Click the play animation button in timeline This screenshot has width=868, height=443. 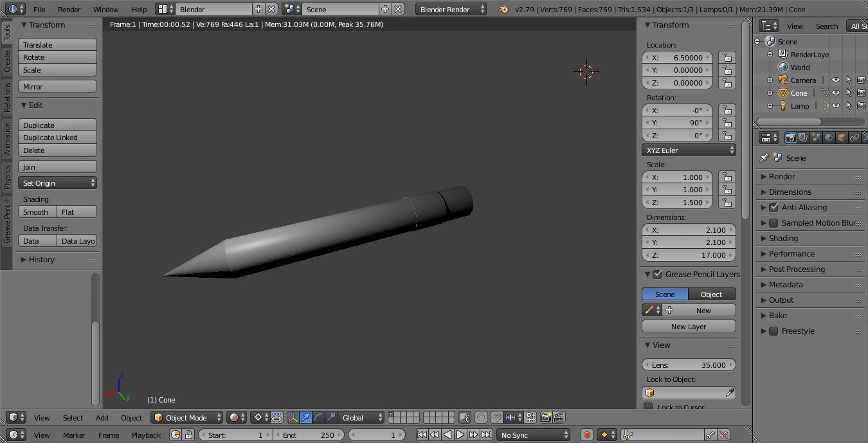[x=460, y=435]
